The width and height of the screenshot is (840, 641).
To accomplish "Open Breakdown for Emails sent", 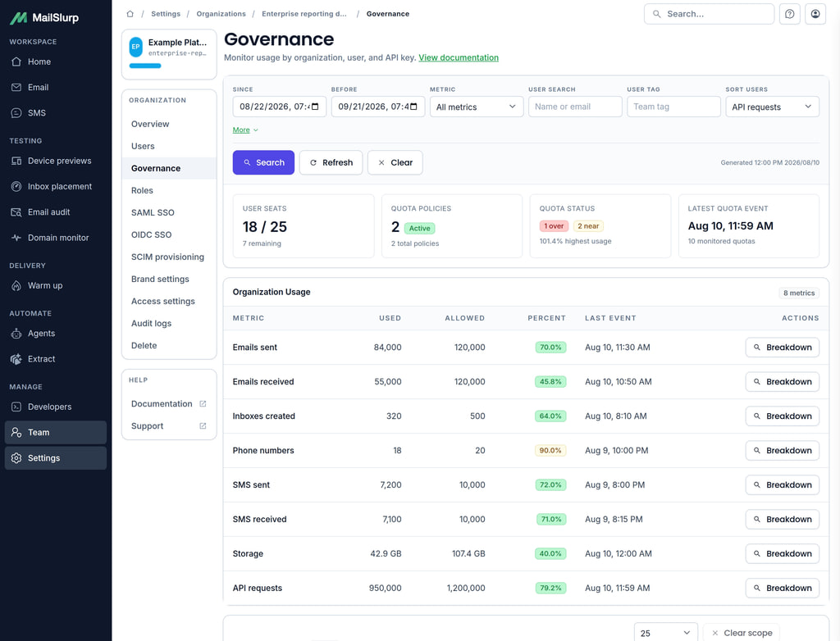I will click(x=782, y=347).
